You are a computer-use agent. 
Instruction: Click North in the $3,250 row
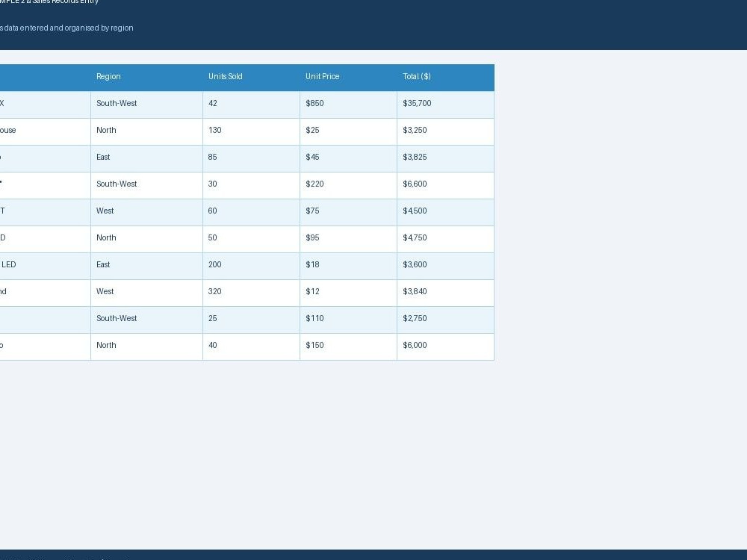(x=146, y=131)
